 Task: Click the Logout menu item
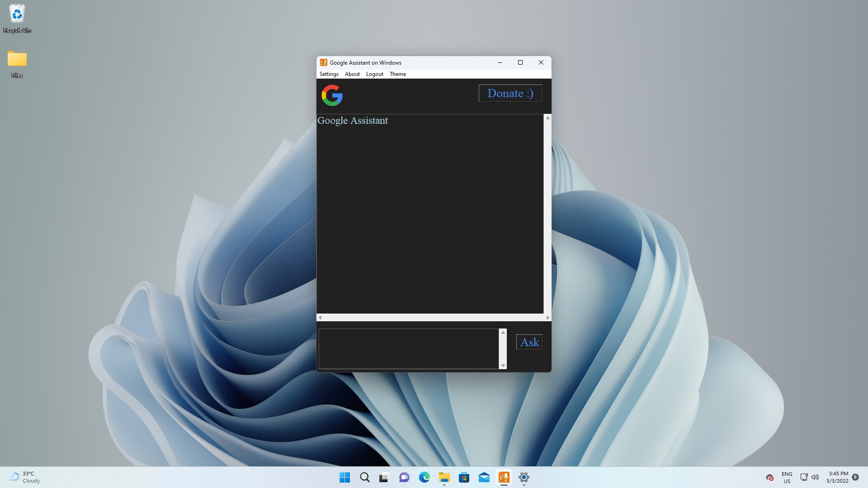click(374, 74)
